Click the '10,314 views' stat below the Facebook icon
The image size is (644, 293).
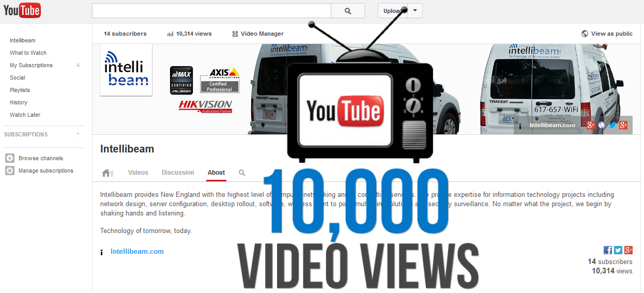pyautogui.click(x=612, y=271)
